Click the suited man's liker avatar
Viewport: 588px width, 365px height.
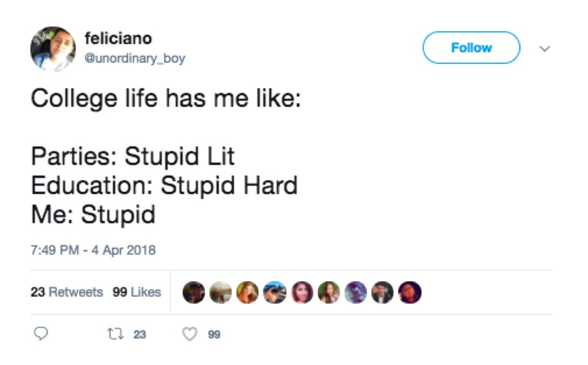382,292
